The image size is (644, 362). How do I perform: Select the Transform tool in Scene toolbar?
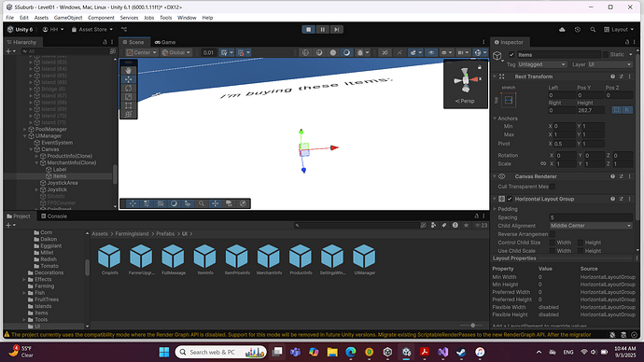tap(128, 114)
